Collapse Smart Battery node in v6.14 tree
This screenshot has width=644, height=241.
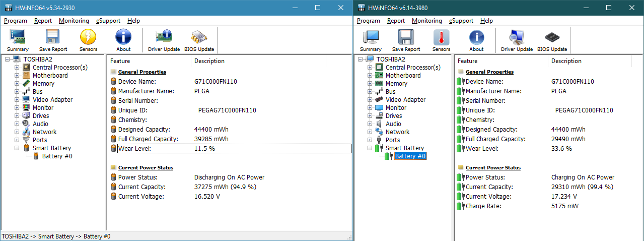370,148
